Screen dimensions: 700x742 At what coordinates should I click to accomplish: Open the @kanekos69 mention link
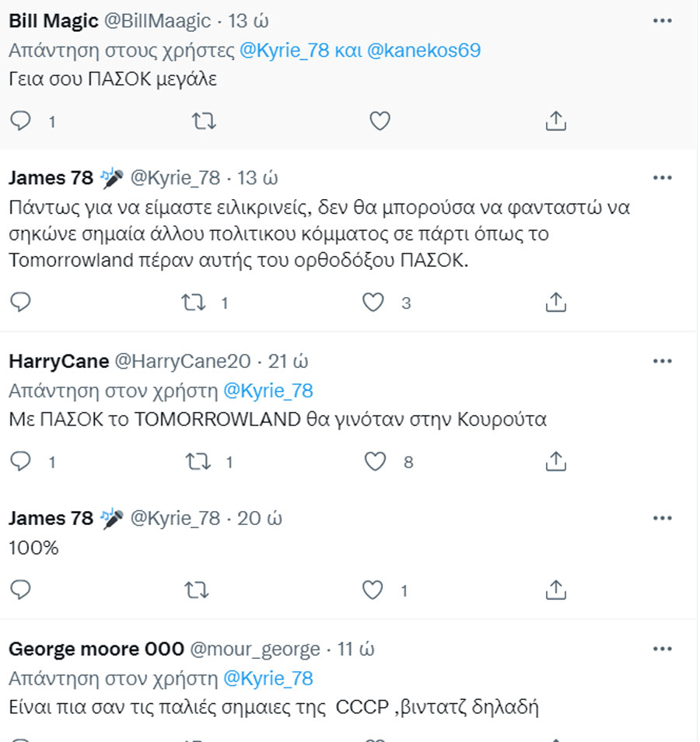(x=424, y=50)
